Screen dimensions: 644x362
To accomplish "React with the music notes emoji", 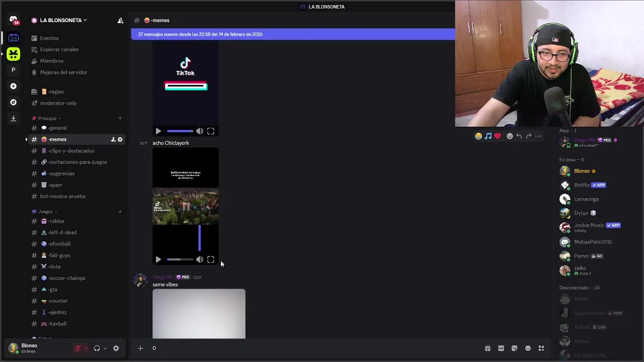I will [488, 136].
